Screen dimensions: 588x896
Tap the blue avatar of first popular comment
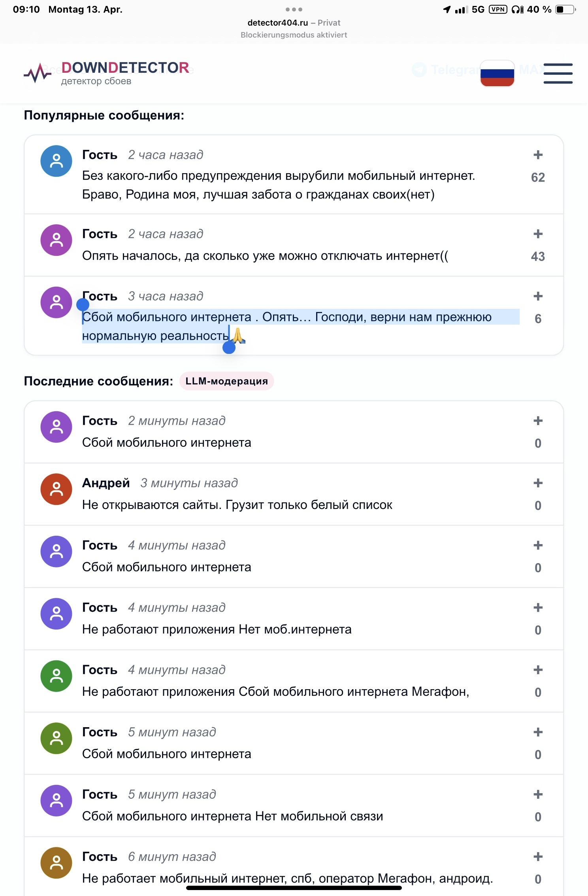pyautogui.click(x=57, y=161)
